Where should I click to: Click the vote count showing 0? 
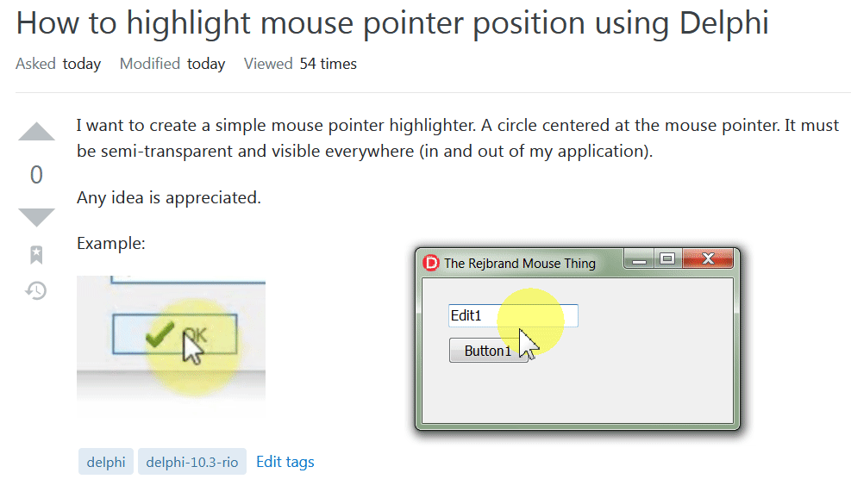pos(36,174)
